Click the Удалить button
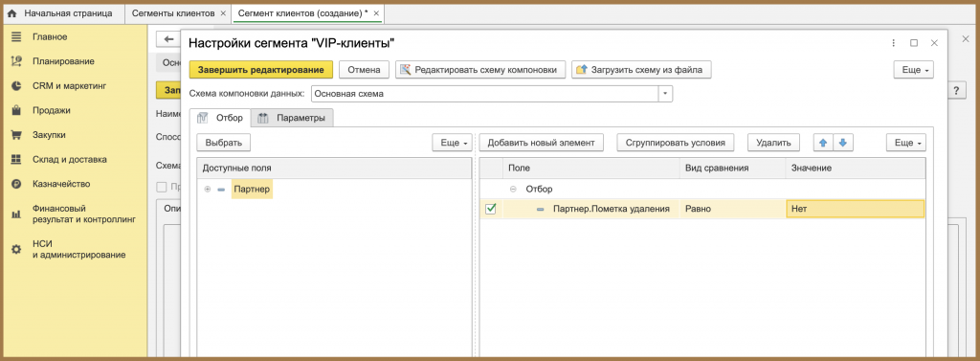980x361 pixels. pos(773,143)
